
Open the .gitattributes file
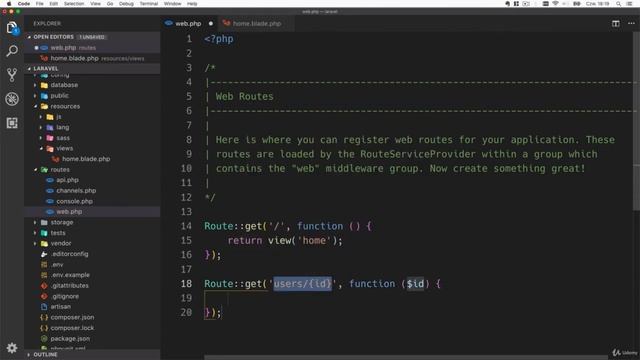70,286
